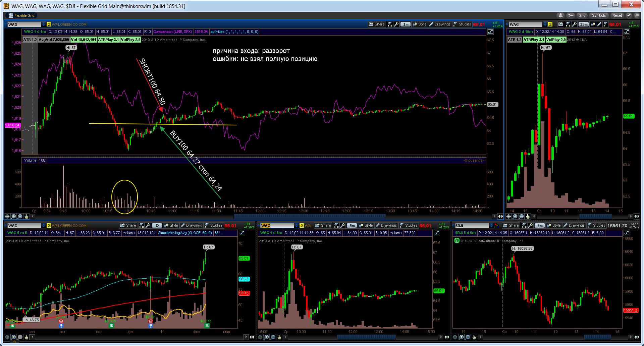The image size is (644, 346).
Task: Open Studies menu in daily chart
Action: click(x=214, y=225)
